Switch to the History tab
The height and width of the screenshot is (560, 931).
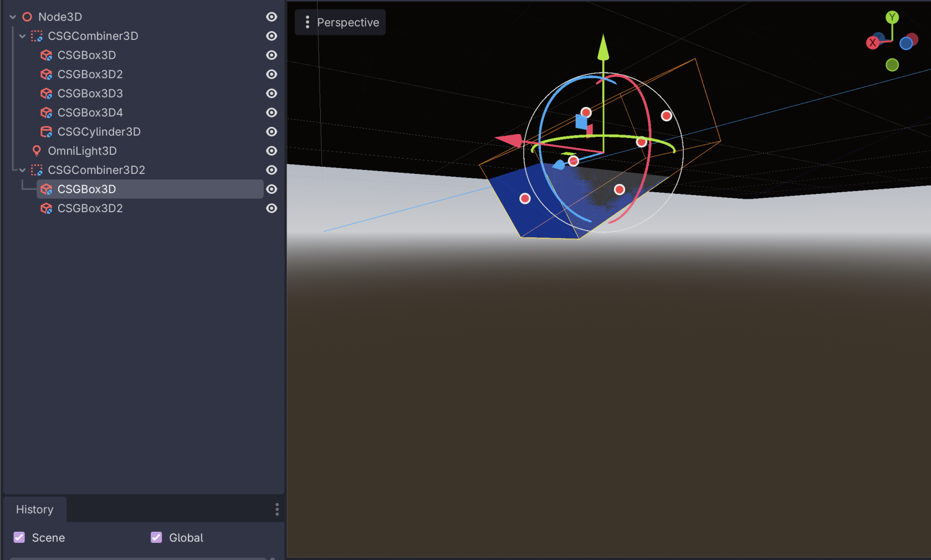click(34, 509)
